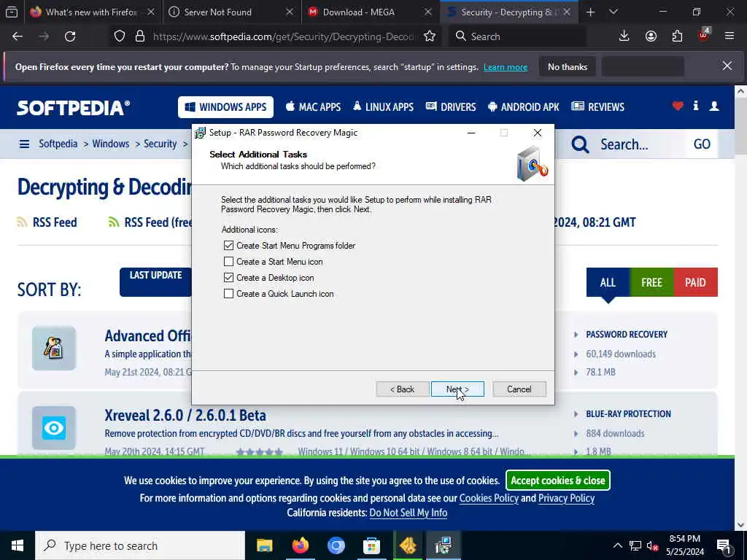This screenshot has width=747, height=560.
Task: Open uBlock Origin extension icon
Action: (x=704, y=35)
